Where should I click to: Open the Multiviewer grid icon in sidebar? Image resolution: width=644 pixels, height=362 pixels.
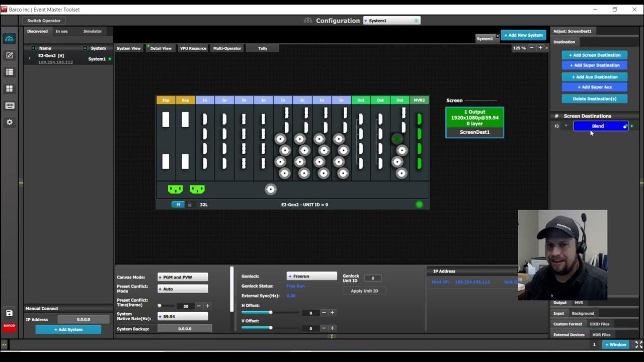[x=9, y=88]
